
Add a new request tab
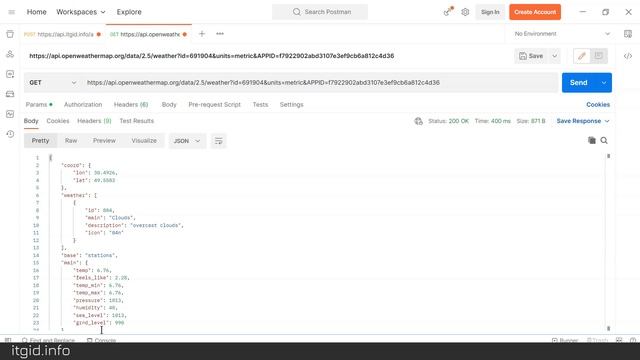pyautogui.click(x=202, y=34)
